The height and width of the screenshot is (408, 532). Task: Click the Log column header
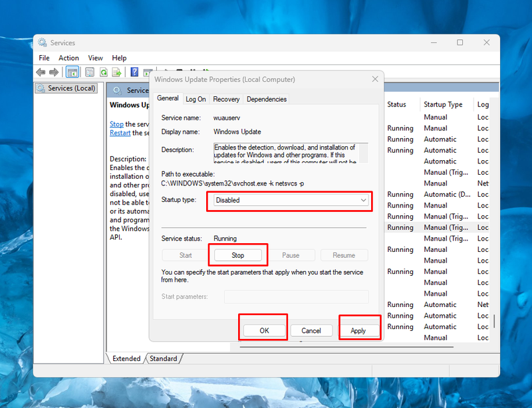coord(483,104)
